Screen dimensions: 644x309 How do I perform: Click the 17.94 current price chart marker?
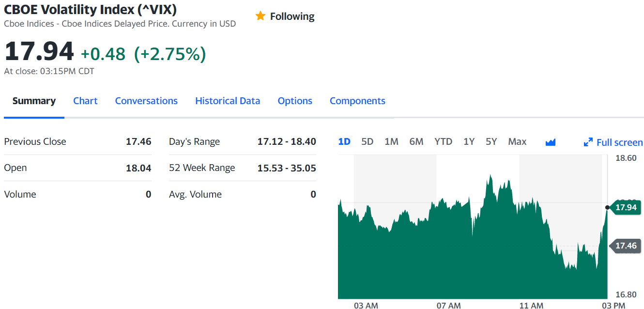pos(626,207)
